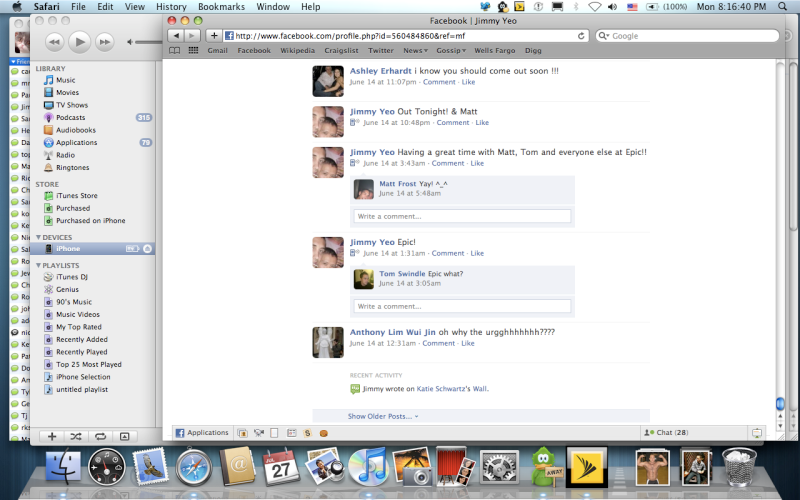The image size is (800, 500).
Task: Add bookmark with plus button
Action: [214, 36]
